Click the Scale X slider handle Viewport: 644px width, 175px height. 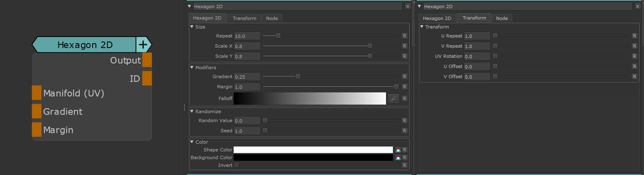tap(370, 46)
